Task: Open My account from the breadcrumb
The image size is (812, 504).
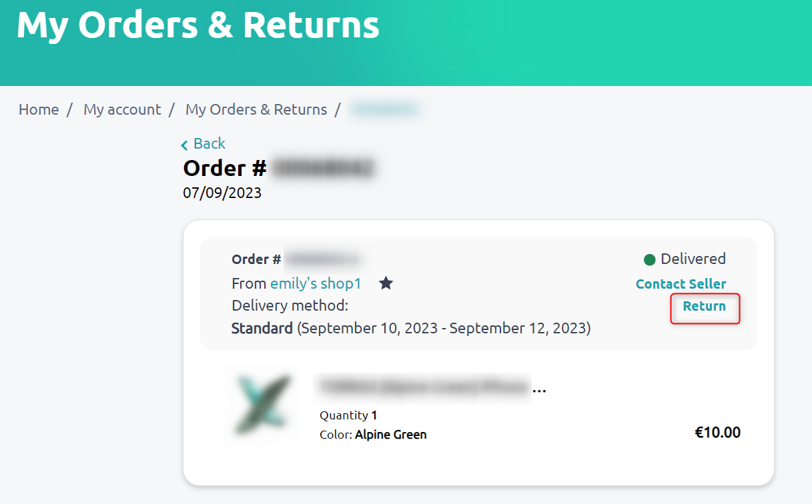Action: (122, 109)
